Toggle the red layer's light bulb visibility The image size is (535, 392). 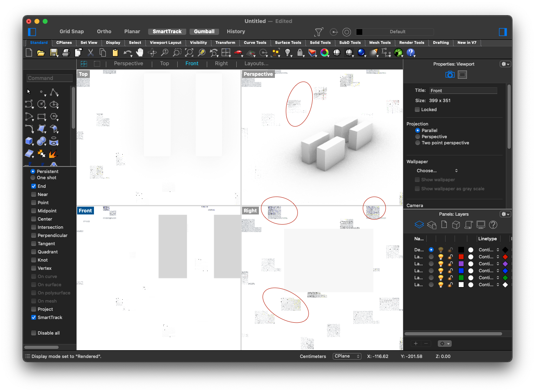[x=441, y=257]
